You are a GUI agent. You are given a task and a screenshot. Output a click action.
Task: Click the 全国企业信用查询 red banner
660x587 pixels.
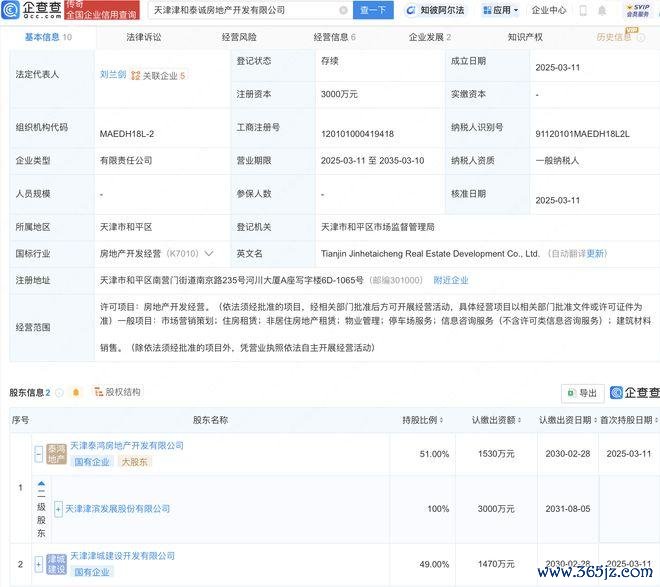pyautogui.click(x=102, y=10)
